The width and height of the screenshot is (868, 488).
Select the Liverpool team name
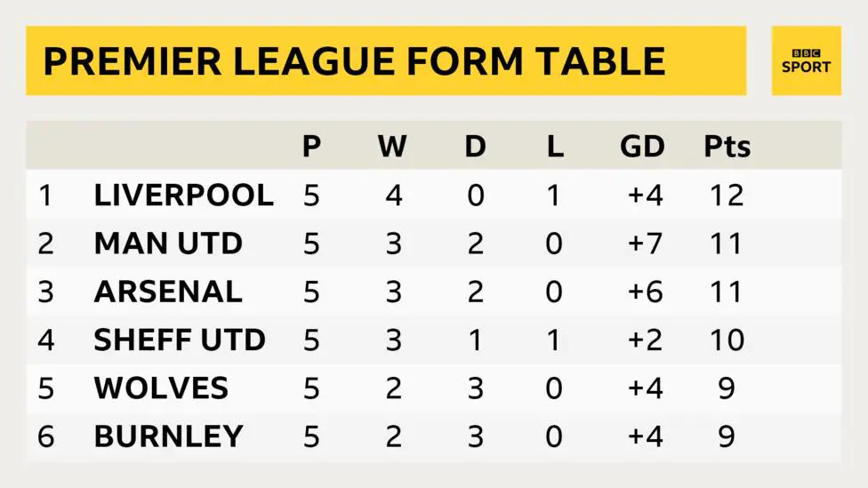(x=184, y=195)
